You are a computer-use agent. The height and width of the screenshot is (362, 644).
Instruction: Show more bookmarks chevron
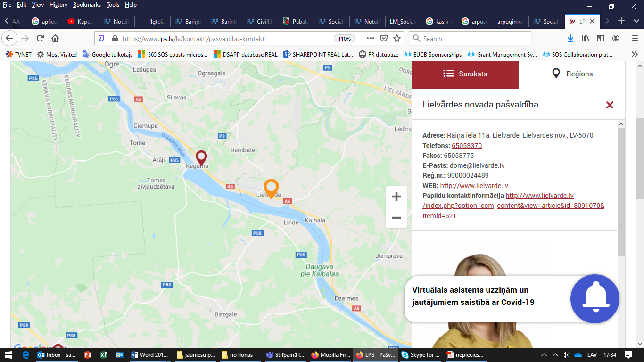point(634,54)
